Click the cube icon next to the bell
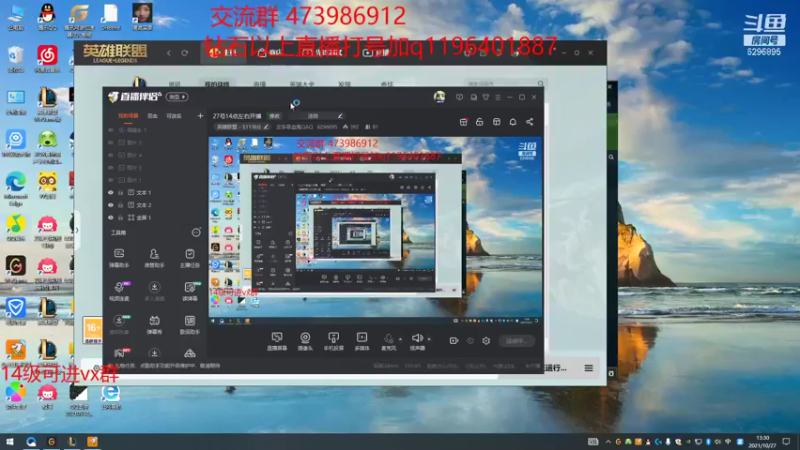This screenshot has height=450, width=800. tap(496, 122)
